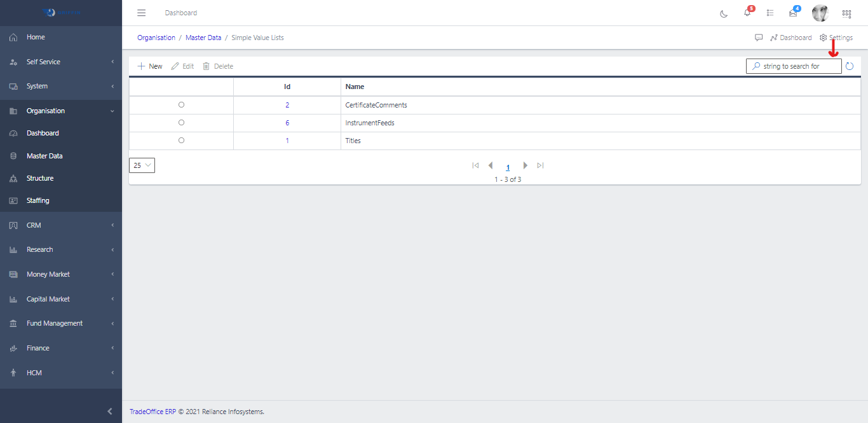Screen dimensions: 868x423
Task: Open Staffing in the sidebar
Action: 38,200
